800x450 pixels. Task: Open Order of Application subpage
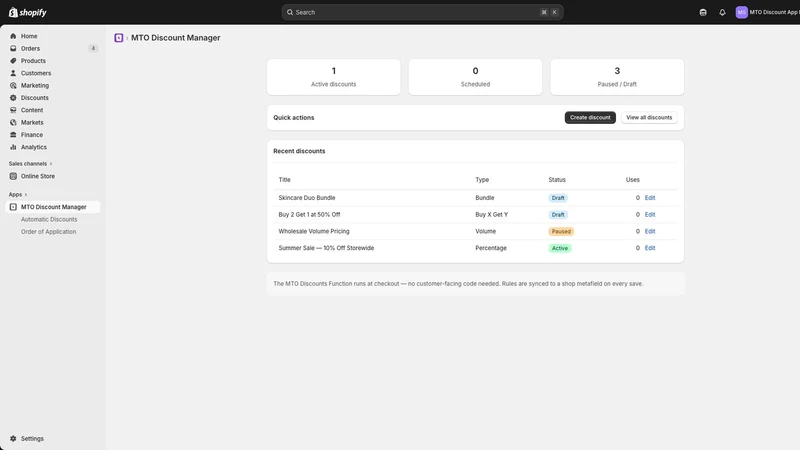click(48, 232)
